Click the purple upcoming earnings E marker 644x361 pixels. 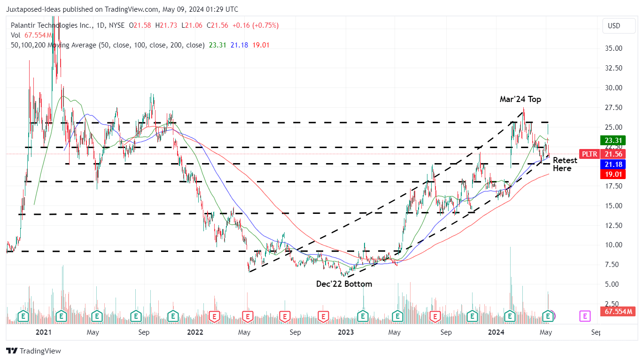585,316
